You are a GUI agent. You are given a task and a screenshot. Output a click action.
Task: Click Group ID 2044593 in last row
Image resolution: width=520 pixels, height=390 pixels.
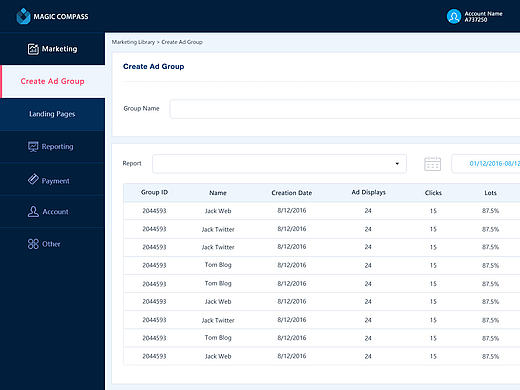[x=154, y=356]
